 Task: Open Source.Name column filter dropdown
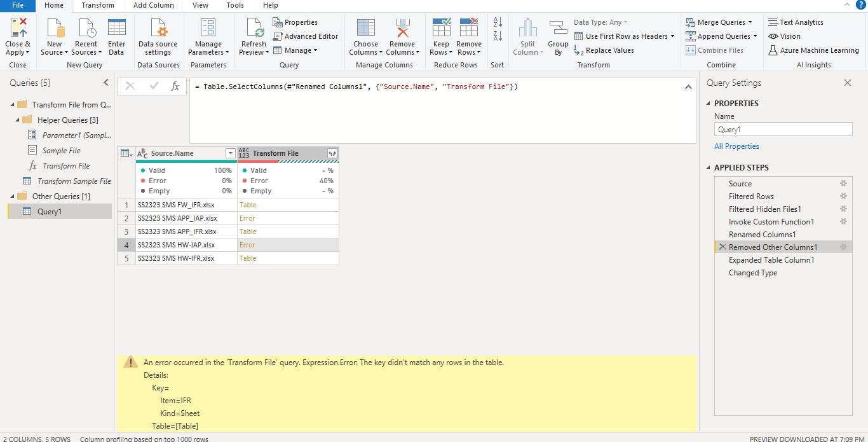(x=230, y=153)
